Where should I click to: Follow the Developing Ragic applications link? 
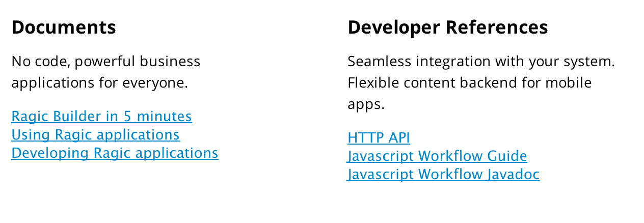115,153
